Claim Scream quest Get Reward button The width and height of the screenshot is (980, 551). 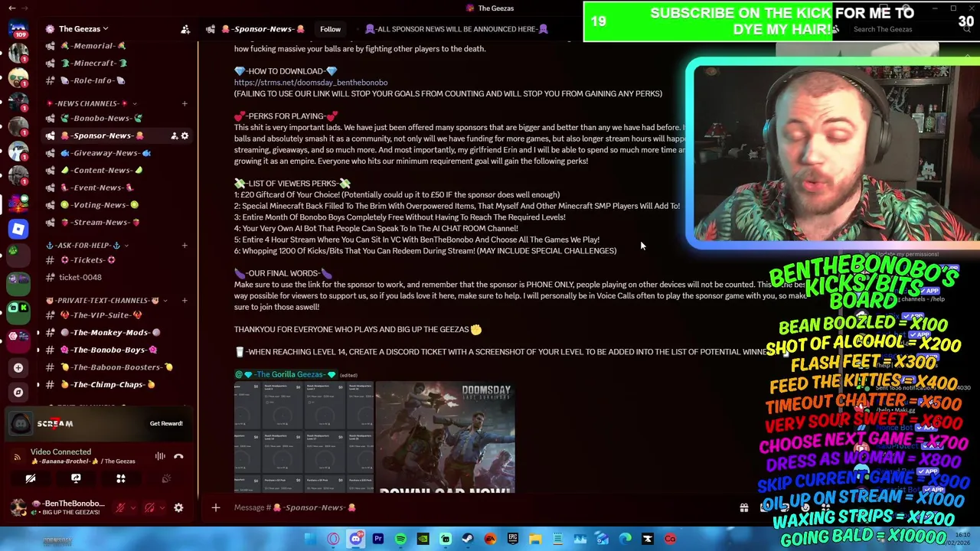[x=166, y=423]
